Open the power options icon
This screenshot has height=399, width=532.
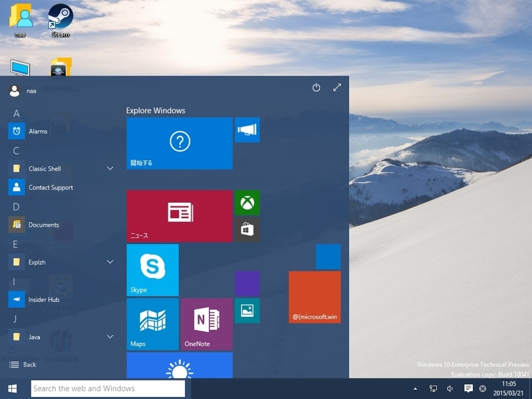click(x=316, y=88)
